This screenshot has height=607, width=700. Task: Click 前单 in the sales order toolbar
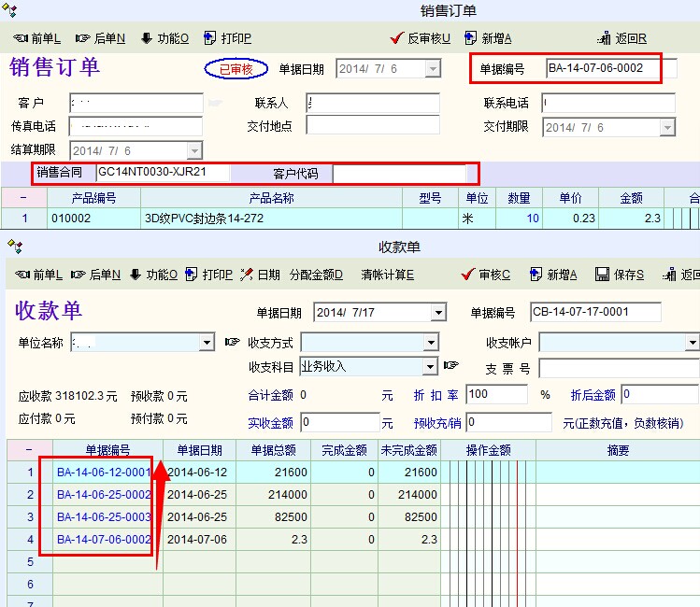[37, 38]
